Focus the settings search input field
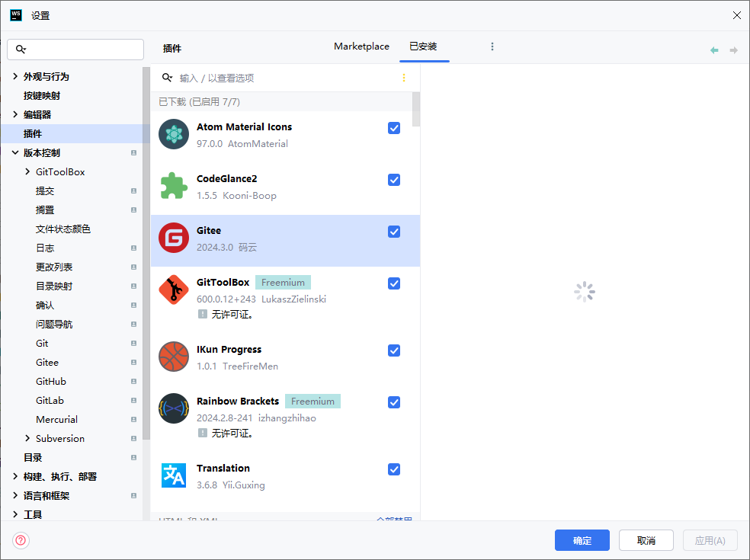 (75, 50)
